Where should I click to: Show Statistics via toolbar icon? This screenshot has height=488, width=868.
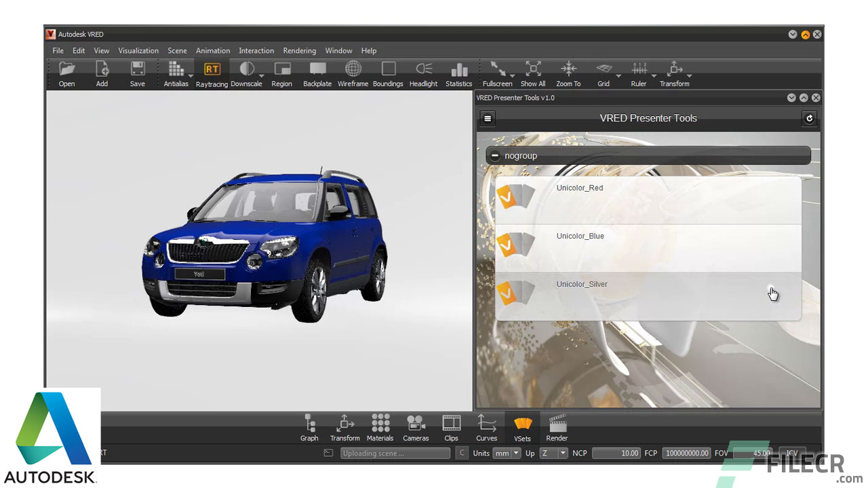(459, 68)
